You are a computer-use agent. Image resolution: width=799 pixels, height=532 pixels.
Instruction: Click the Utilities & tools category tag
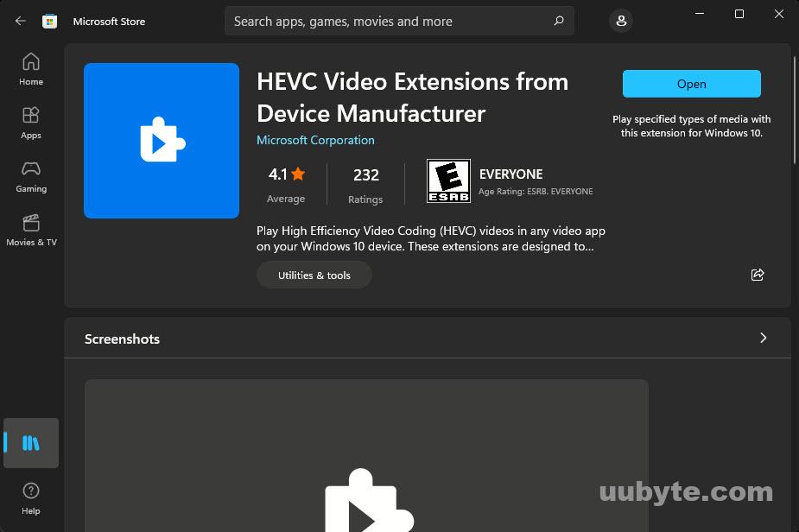pyautogui.click(x=314, y=275)
